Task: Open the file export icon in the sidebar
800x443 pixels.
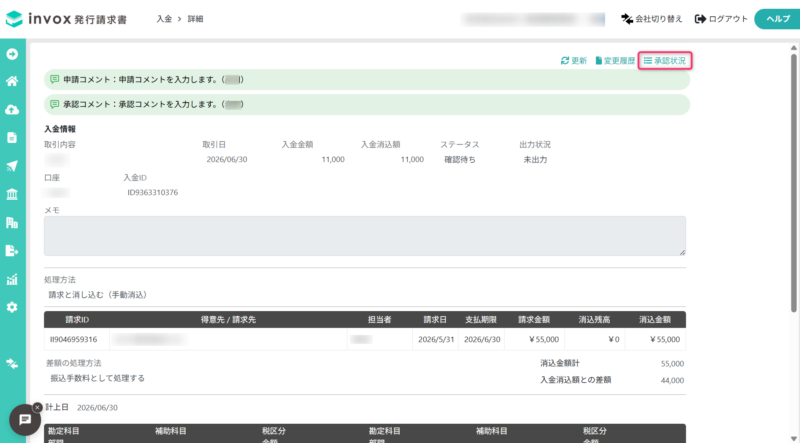Action: tap(12, 251)
